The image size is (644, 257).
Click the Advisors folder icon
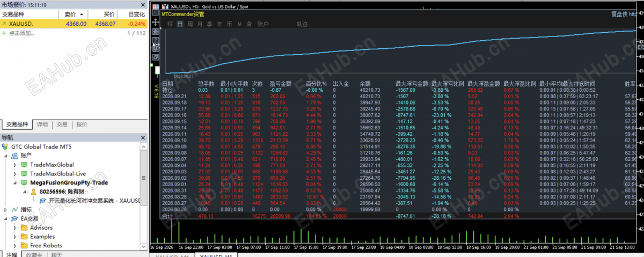pyautogui.click(x=24, y=227)
